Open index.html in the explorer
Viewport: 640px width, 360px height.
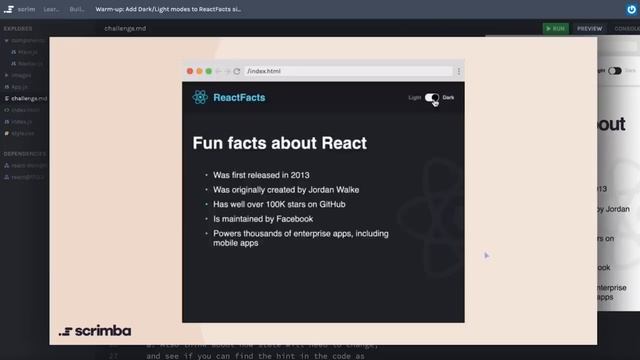(x=25, y=110)
